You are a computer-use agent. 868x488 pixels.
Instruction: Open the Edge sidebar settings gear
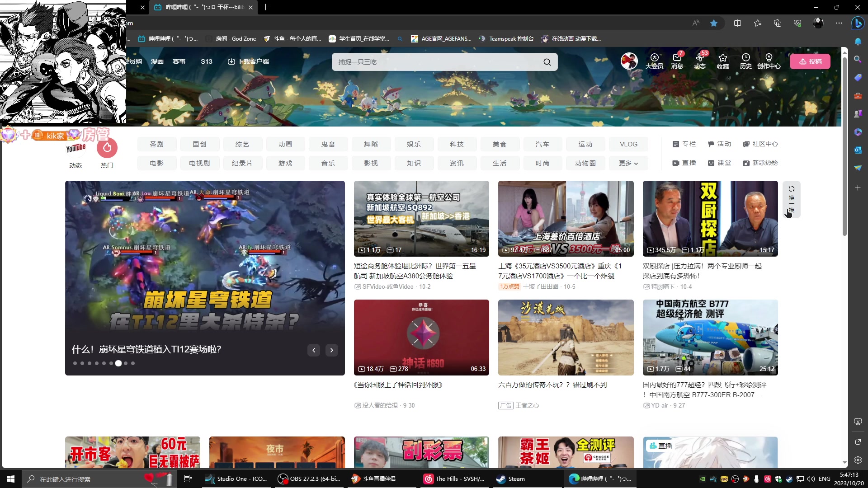point(858,460)
